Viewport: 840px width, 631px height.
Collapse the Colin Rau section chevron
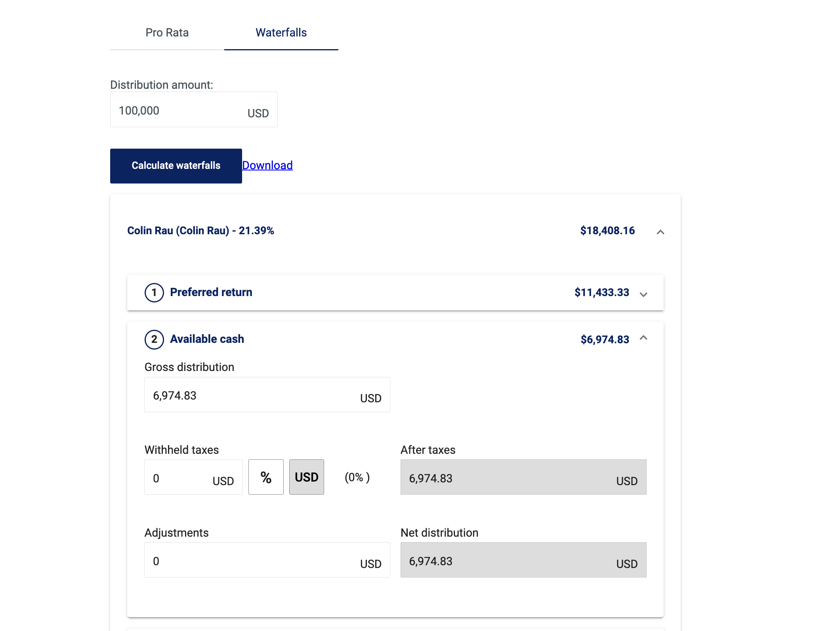click(660, 232)
